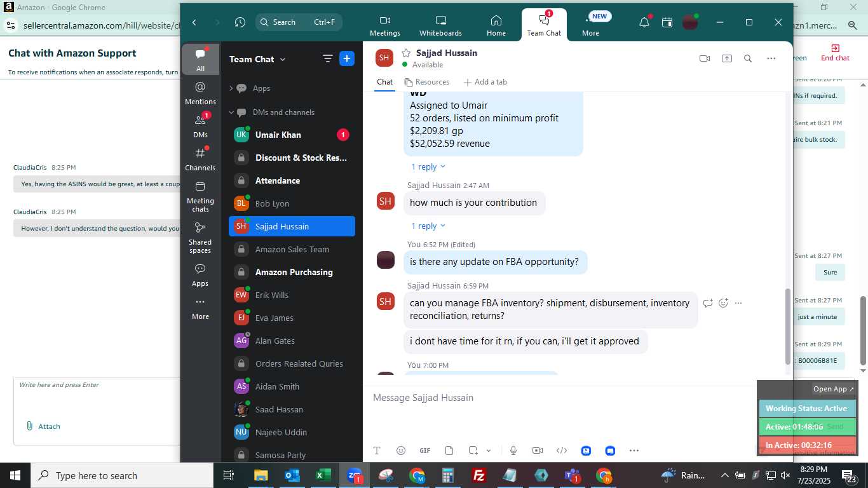
Task: Open Erik Wills chat
Action: click(292, 295)
